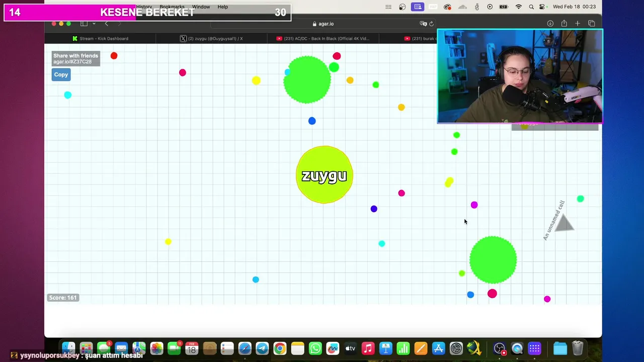This screenshot has width=644, height=362.
Task: Open Keynote from the Dock
Action: 385,348
